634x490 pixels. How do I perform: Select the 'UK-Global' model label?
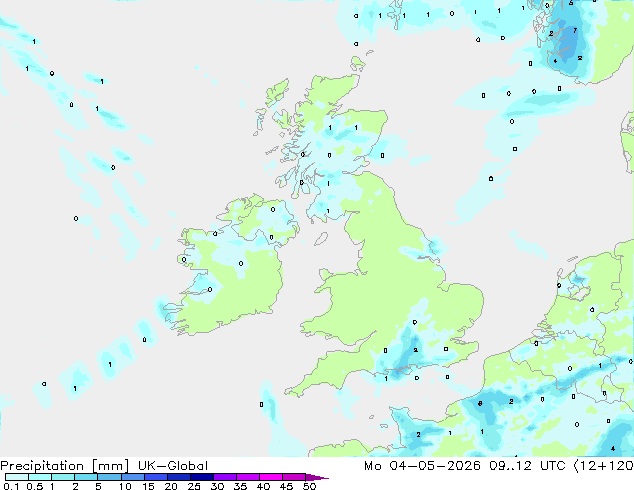[173, 466]
